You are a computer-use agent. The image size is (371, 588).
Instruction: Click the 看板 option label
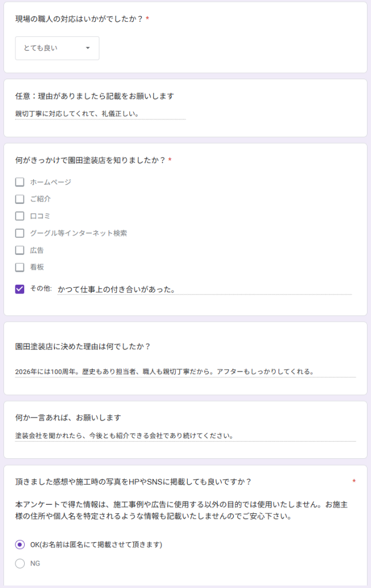37,267
